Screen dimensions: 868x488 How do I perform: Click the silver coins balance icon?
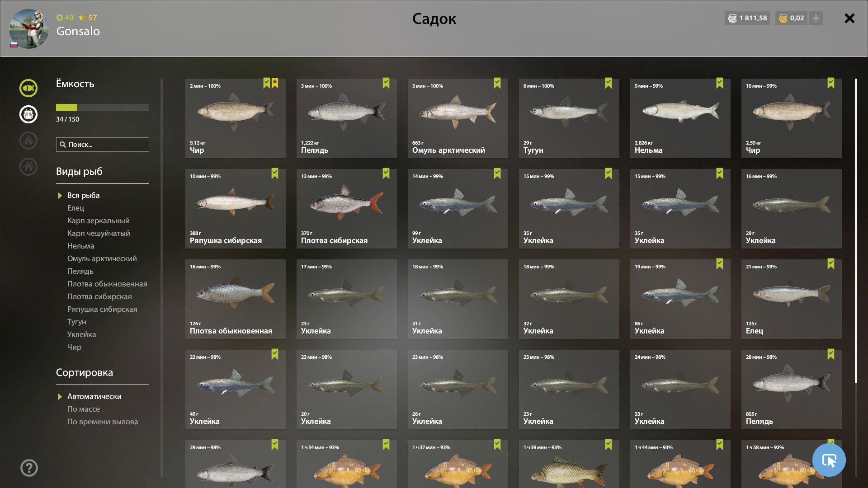tap(732, 18)
